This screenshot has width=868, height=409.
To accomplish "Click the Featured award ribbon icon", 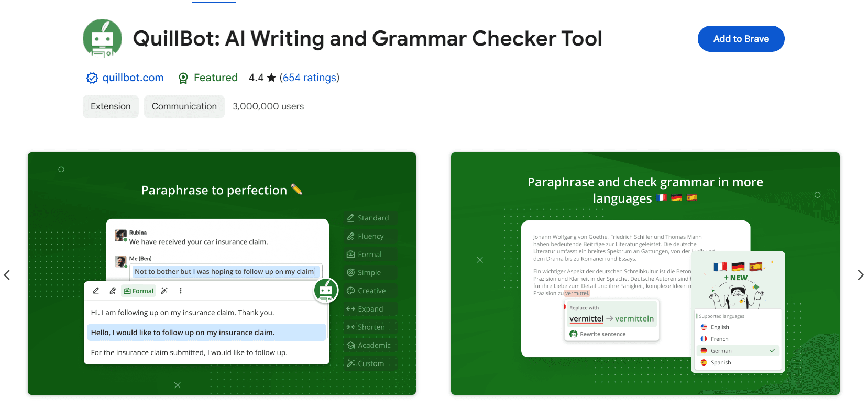I will 183,78.
